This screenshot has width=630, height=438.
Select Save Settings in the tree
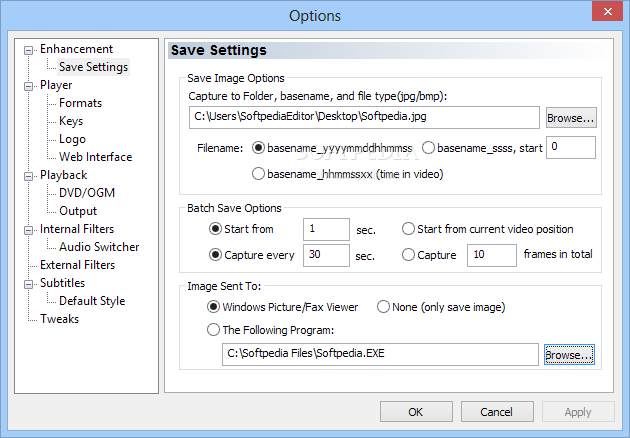(x=93, y=67)
